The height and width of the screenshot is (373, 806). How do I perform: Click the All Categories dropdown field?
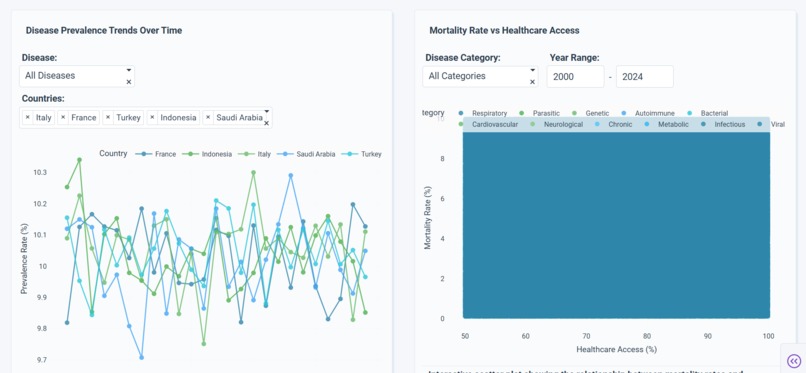pos(481,76)
